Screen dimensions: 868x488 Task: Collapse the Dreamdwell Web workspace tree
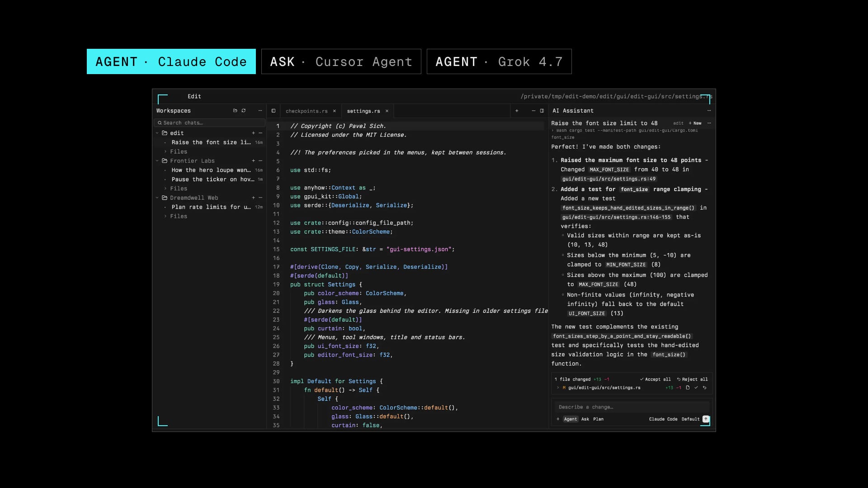[157, 198]
